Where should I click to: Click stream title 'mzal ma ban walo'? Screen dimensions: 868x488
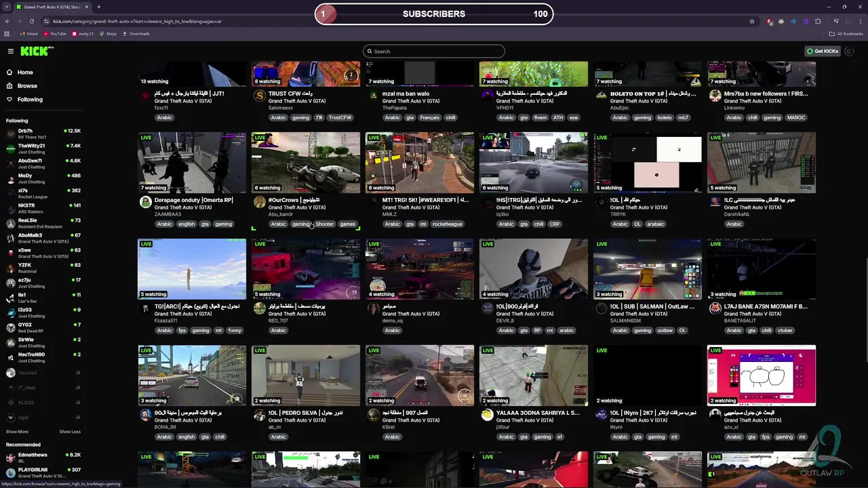click(x=406, y=94)
